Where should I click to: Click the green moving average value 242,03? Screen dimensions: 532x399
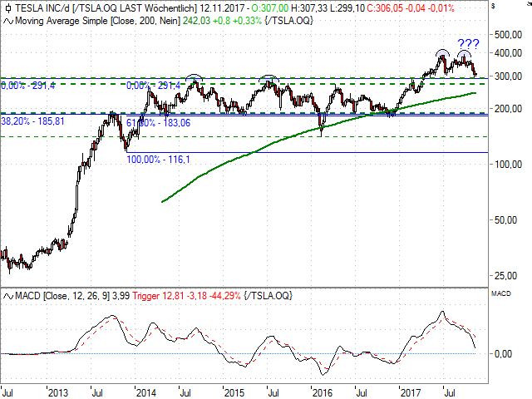click(196, 21)
